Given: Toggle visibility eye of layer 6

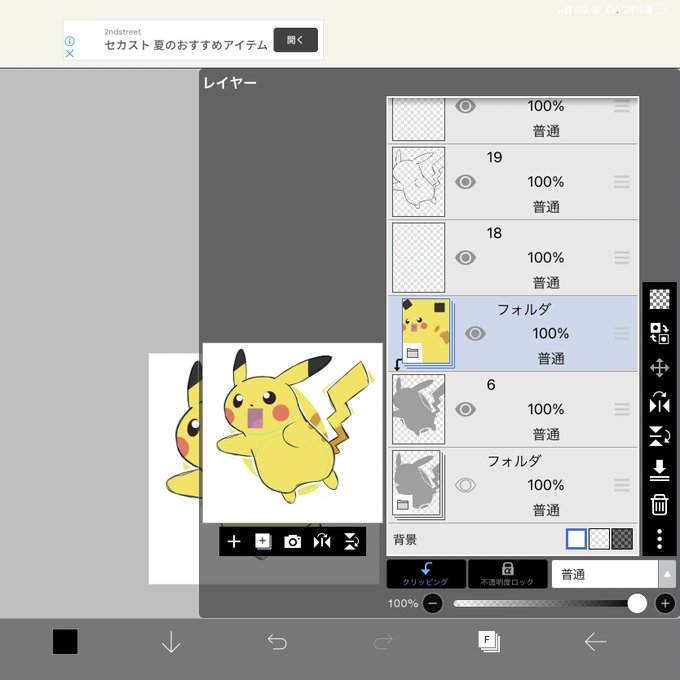Looking at the screenshot, I should click(465, 409).
